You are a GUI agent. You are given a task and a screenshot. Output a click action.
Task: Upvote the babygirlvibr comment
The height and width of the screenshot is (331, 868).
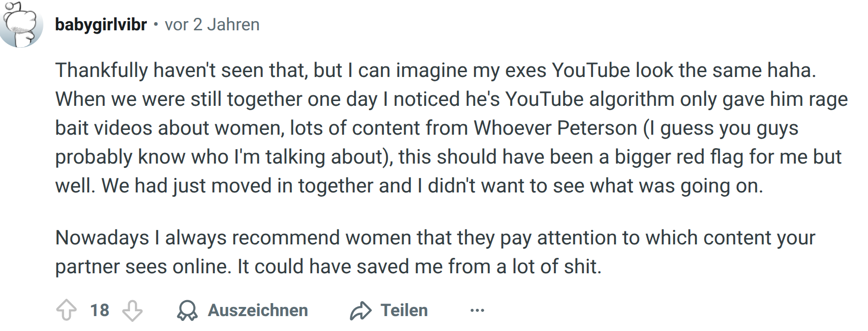(x=66, y=310)
